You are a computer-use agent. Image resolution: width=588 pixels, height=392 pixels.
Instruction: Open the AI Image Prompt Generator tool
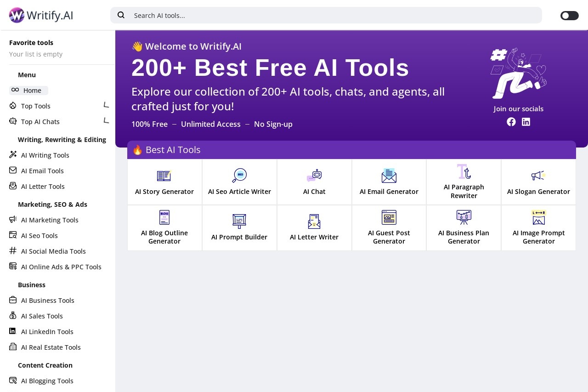[538, 228]
